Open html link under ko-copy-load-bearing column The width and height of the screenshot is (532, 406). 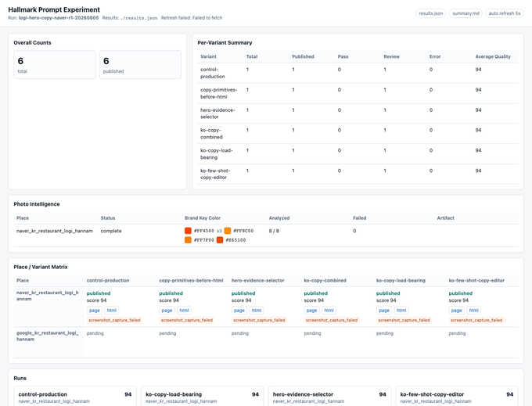tap(401, 311)
